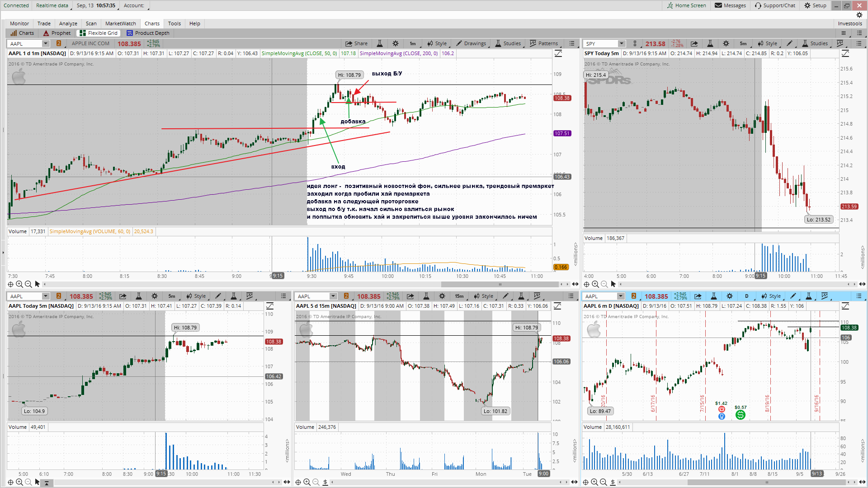Click the SPY chart flask icon
868x488 pixels.
click(710, 43)
